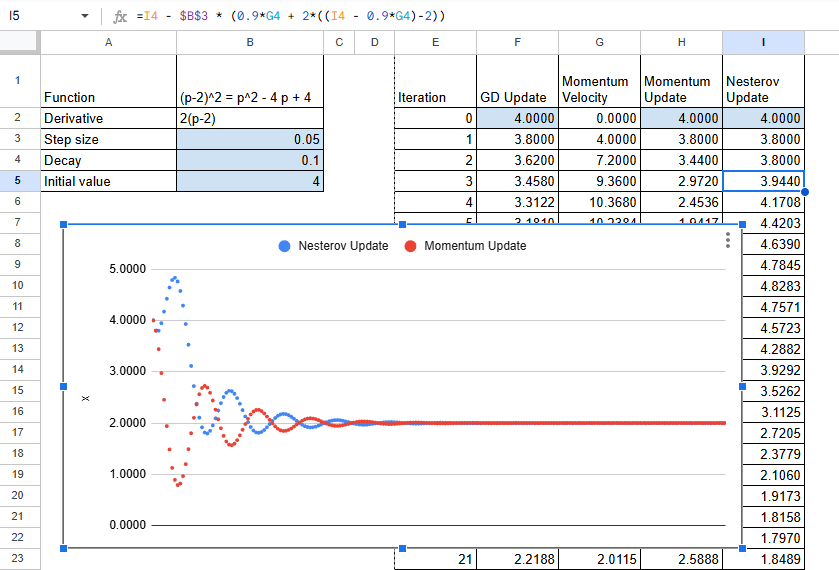Open the Name box dropdown arrow

(x=85, y=16)
